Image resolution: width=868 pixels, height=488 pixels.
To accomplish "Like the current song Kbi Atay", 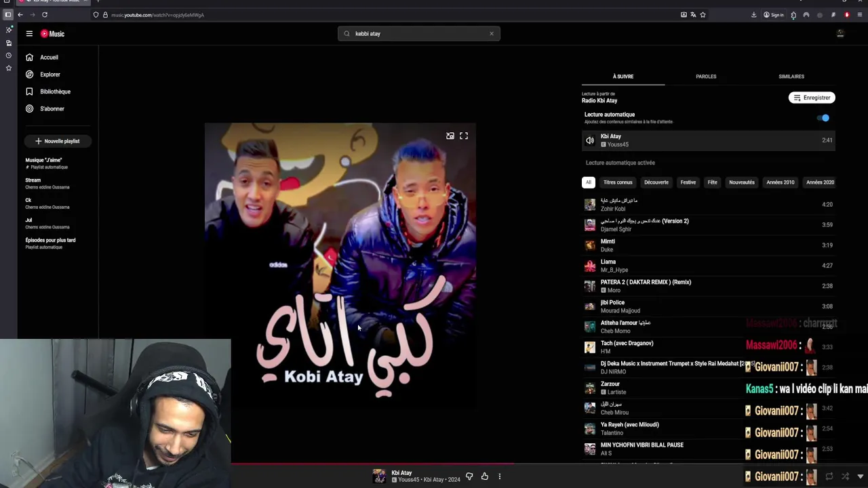I will pos(484,476).
